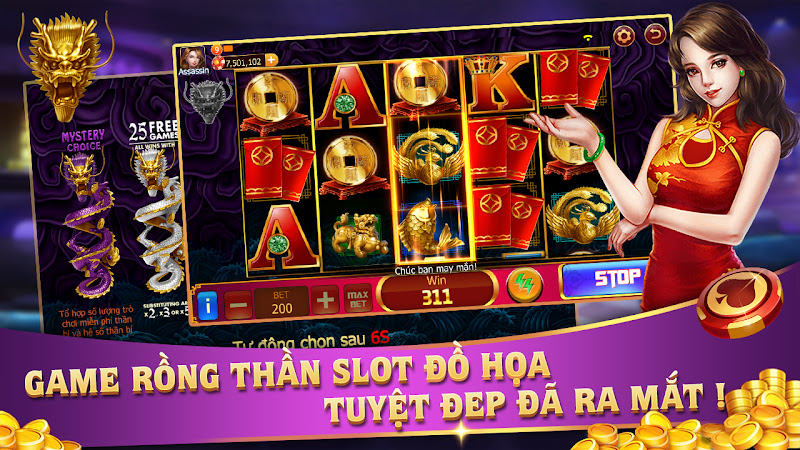This screenshot has width=800, height=450.
Task: Select the MAX BET button
Action: point(358,298)
